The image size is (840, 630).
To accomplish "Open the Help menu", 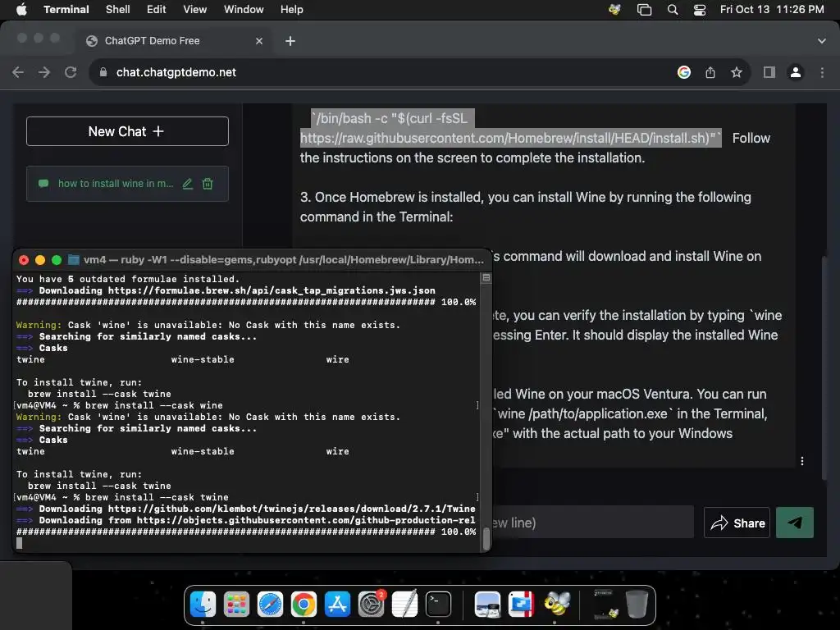I will (292, 10).
